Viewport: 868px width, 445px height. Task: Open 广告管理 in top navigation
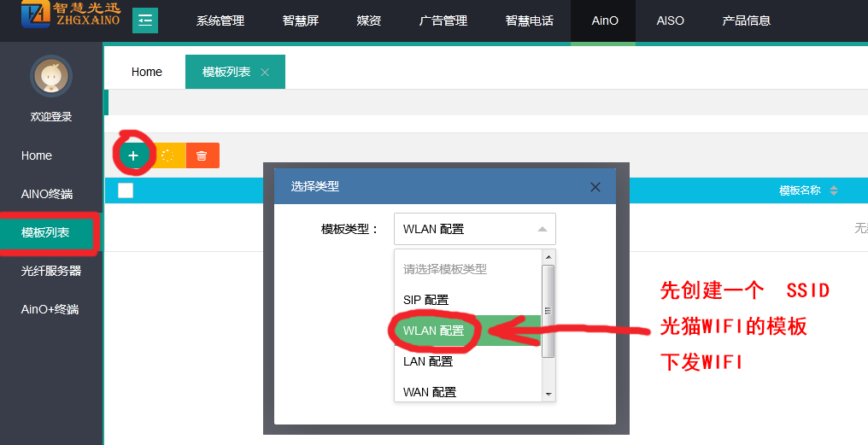click(443, 20)
